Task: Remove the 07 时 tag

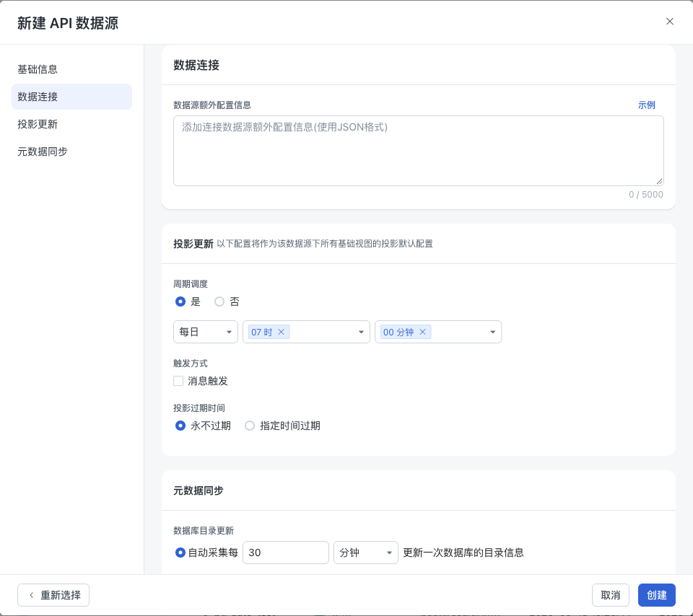Action: (x=281, y=332)
